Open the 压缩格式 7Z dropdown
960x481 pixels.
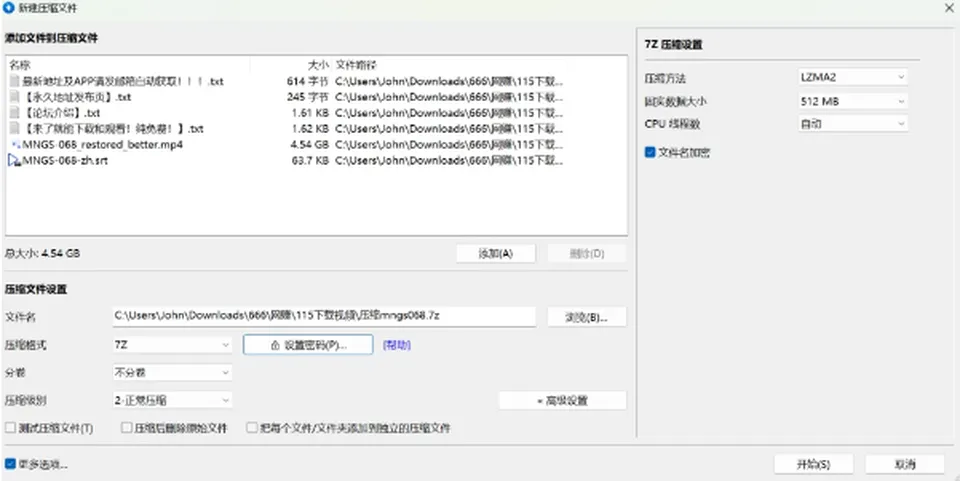[x=172, y=345]
